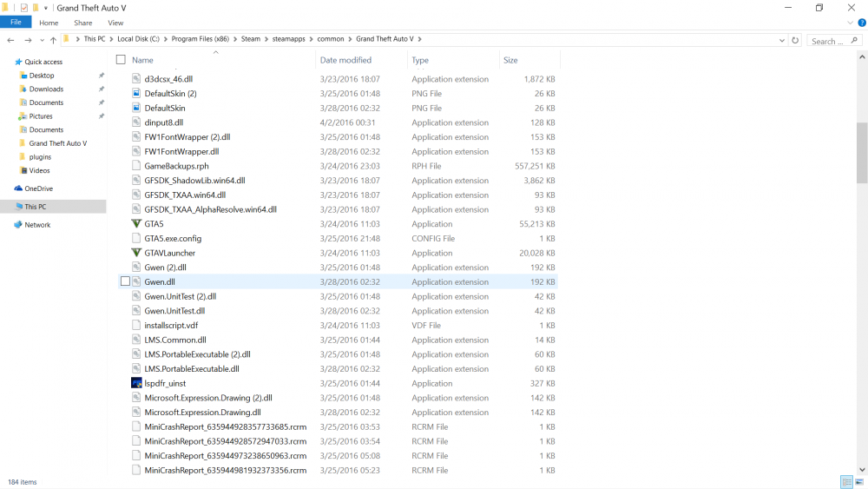Click the Search box
This screenshot has width=868, height=489.
click(x=834, y=41)
